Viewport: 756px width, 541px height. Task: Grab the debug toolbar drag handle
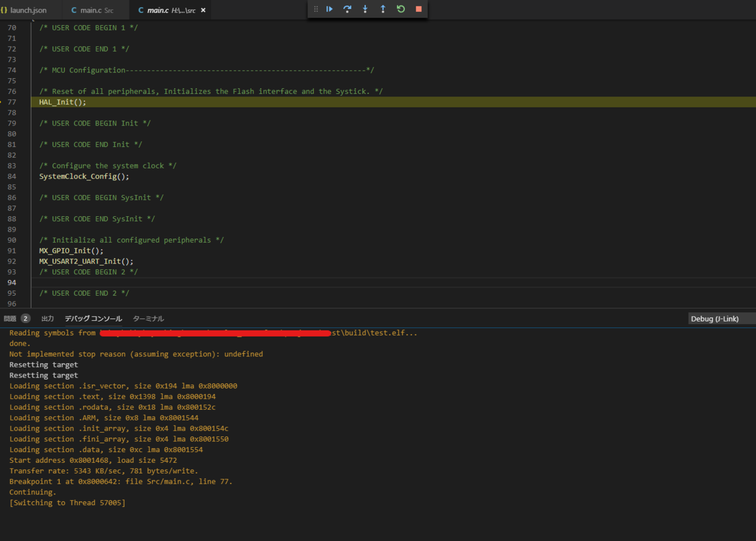pos(315,9)
